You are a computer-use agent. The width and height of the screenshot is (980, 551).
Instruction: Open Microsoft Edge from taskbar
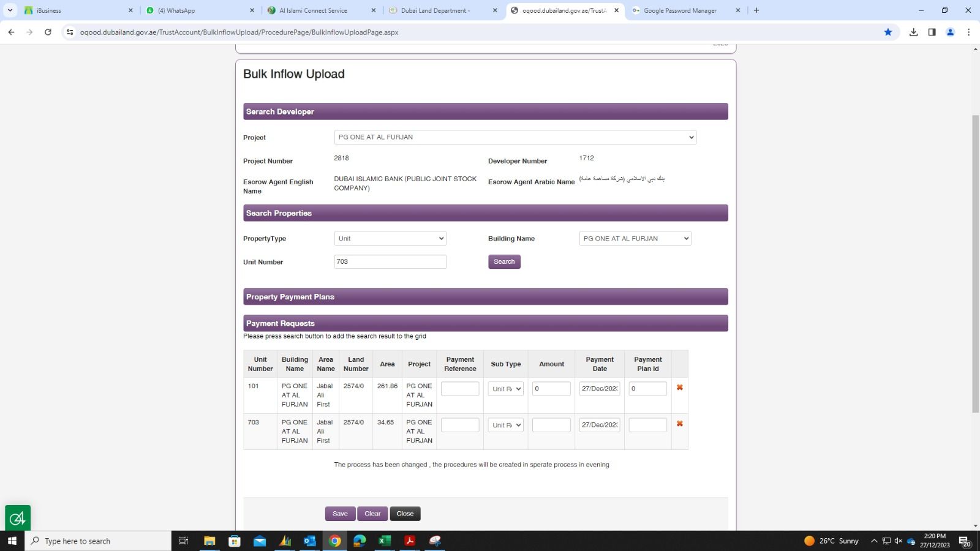click(x=360, y=541)
